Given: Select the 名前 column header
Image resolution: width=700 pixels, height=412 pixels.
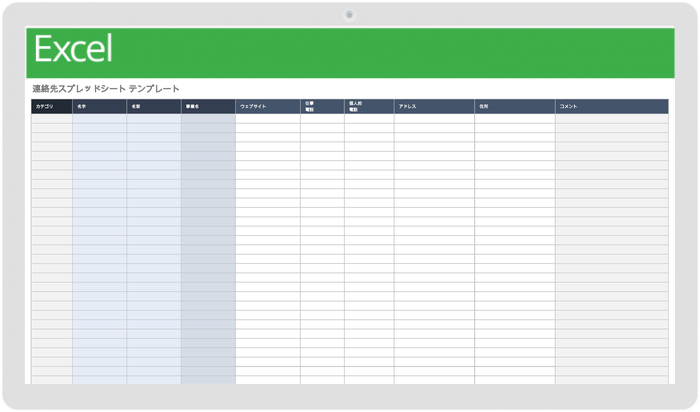Looking at the screenshot, I should pos(154,106).
